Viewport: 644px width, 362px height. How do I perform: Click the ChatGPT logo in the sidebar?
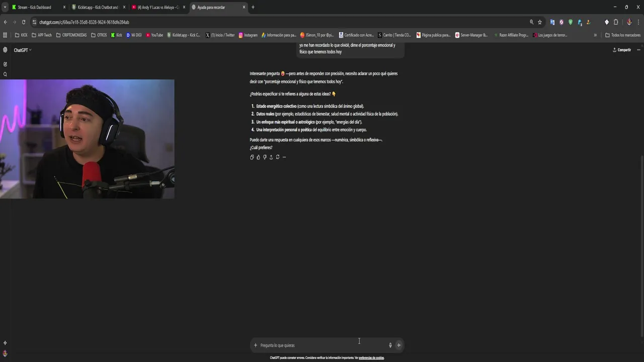pos(5,50)
